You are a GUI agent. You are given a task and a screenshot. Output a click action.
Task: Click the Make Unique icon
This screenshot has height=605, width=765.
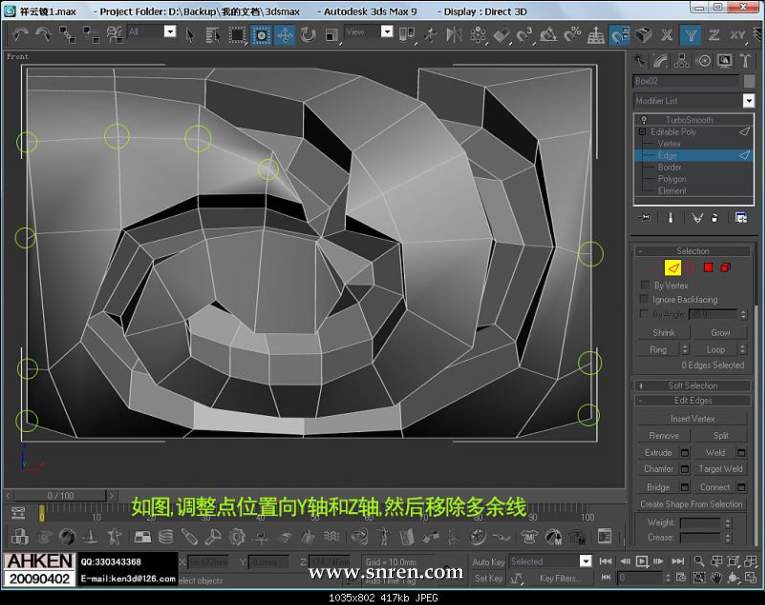[x=696, y=218]
